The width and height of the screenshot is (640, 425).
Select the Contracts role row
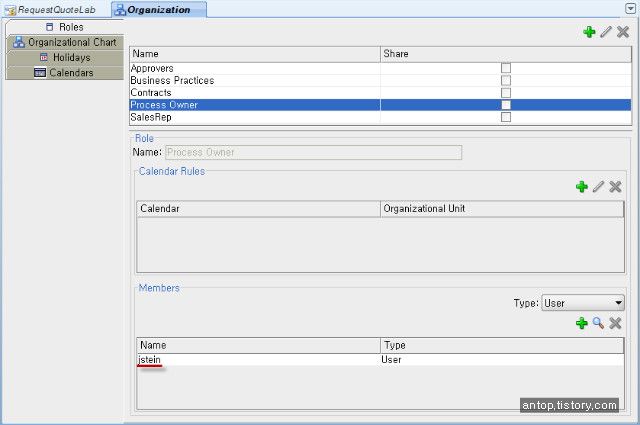380,93
